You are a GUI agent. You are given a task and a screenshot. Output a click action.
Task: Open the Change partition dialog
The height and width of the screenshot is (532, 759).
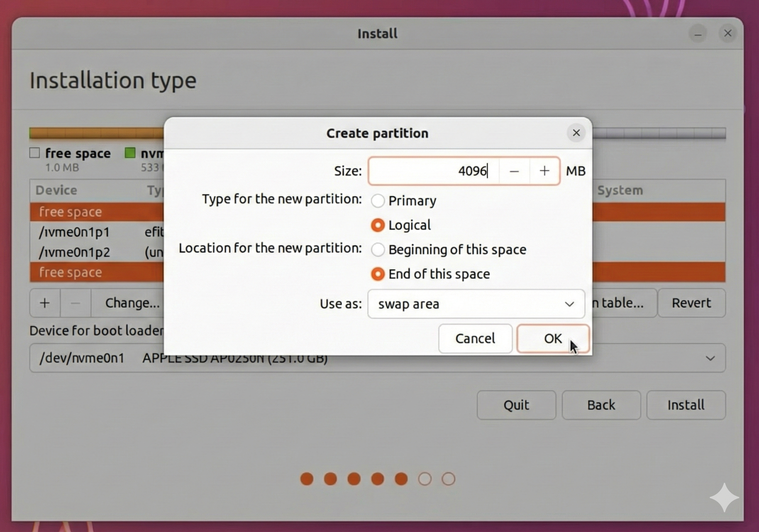[132, 303]
